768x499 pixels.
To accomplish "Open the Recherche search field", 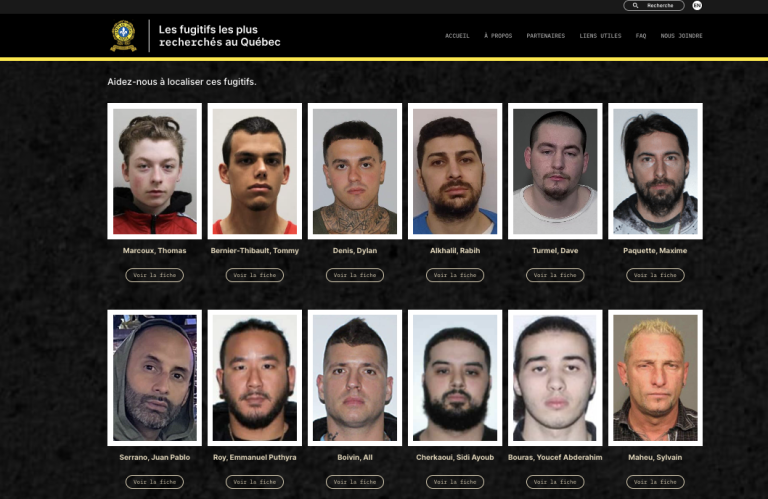I will pos(654,5).
